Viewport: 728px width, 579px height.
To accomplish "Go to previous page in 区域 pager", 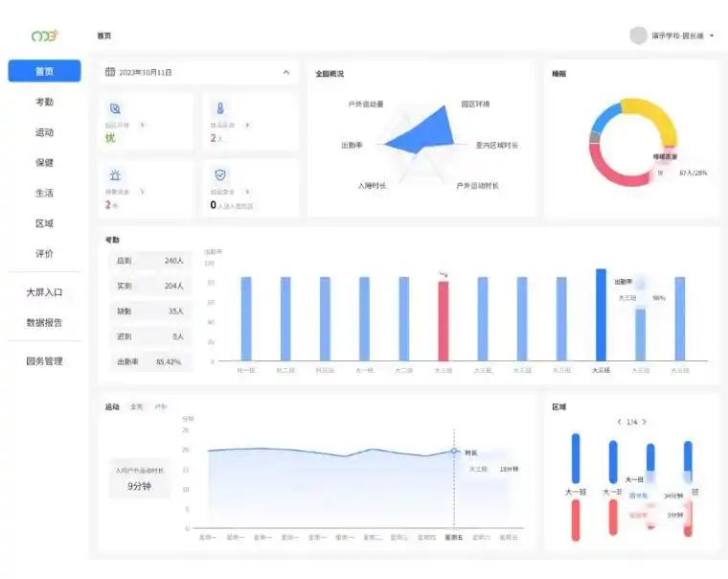I will pyautogui.click(x=620, y=422).
